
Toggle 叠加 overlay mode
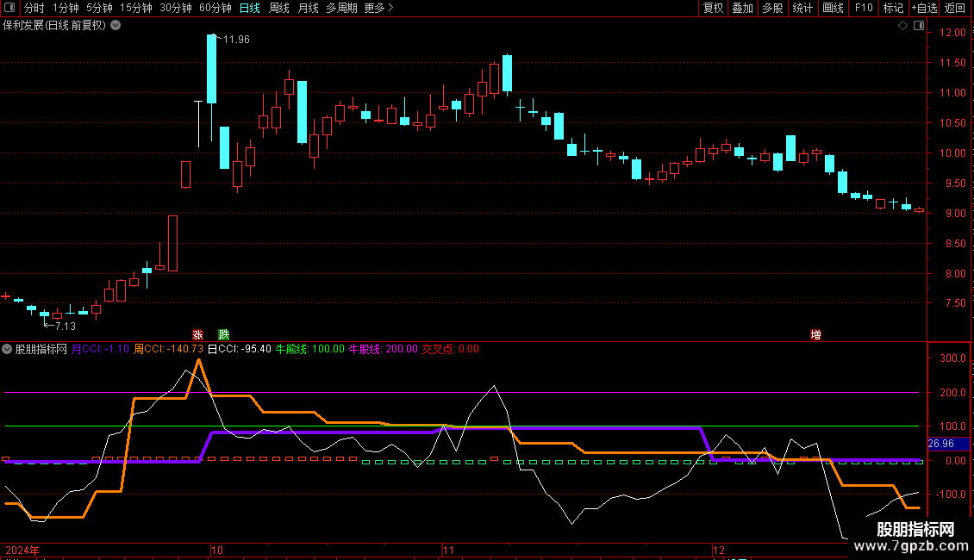(742, 9)
